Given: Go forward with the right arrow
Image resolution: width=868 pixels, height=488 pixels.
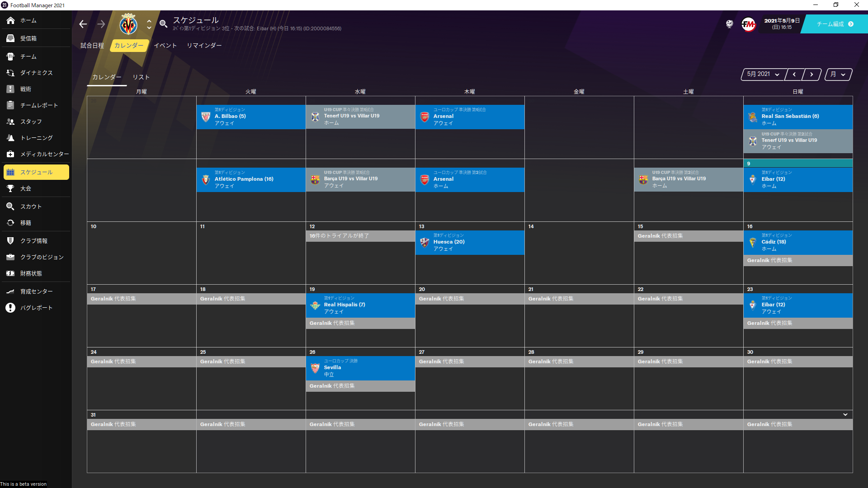Looking at the screenshot, I should coord(101,24).
